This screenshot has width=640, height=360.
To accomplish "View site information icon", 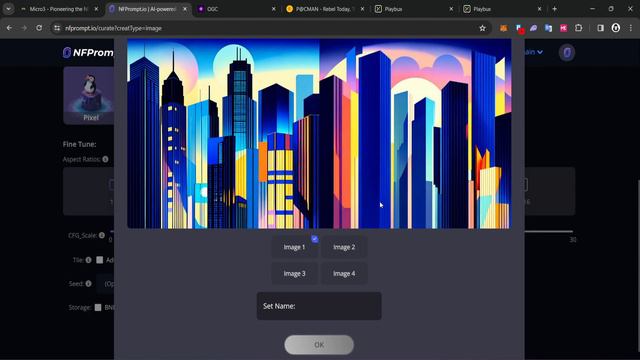I will pos(57,28).
